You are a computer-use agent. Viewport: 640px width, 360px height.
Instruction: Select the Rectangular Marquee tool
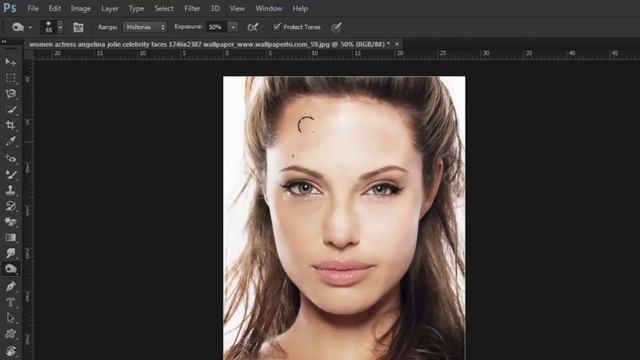pyautogui.click(x=11, y=78)
